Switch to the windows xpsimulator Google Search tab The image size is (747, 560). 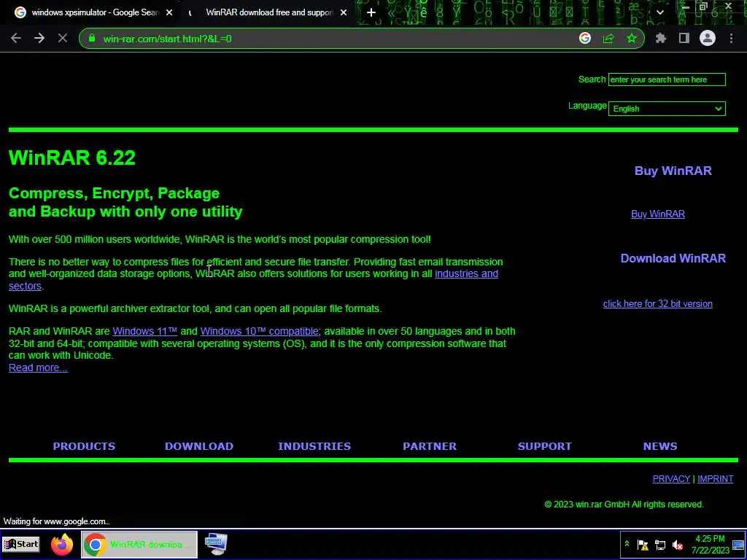93,13
